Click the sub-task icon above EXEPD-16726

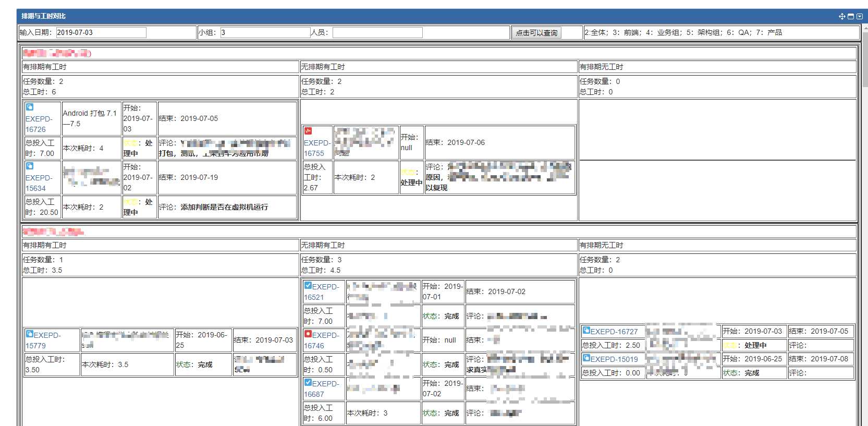(x=30, y=107)
